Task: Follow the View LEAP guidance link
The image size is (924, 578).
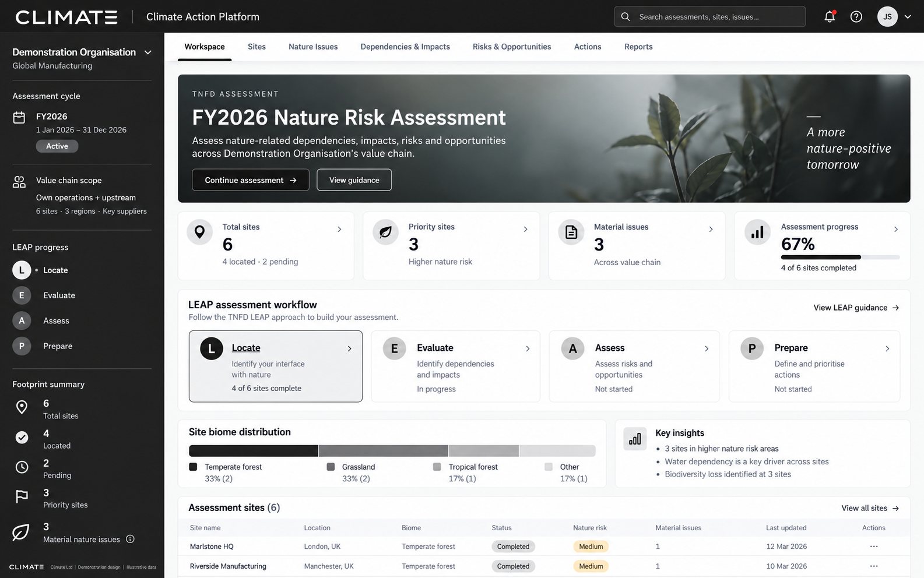Action: click(x=856, y=308)
